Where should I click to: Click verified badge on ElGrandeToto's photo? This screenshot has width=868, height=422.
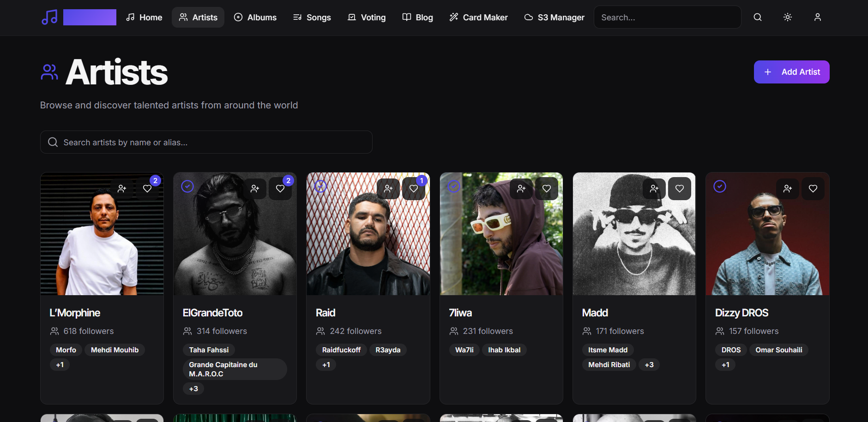pyautogui.click(x=187, y=186)
